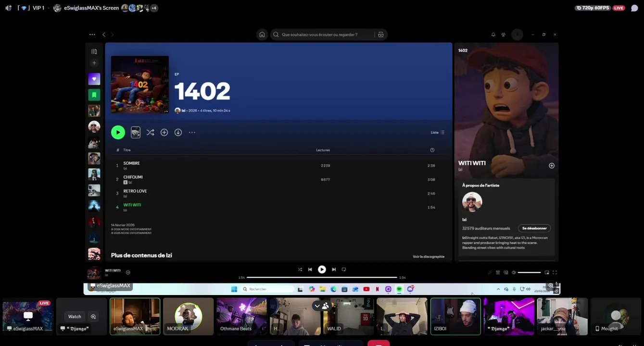Open YouTube icon in Windows taskbar

tap(366, 289)
